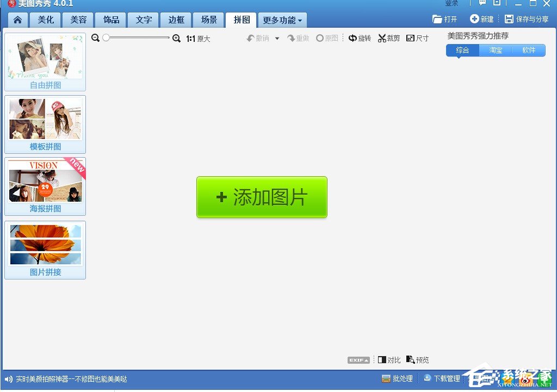Switch to the 淘宝 recommendation tab
This screenshot has width=557, height=392.
coord(496,50)
